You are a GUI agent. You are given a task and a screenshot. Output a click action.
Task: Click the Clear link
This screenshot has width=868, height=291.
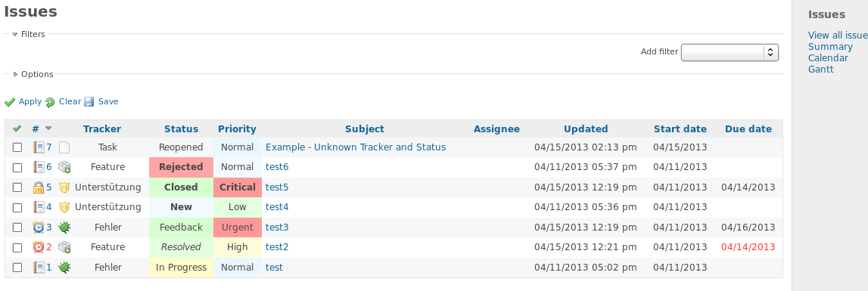tap(70, 102)
